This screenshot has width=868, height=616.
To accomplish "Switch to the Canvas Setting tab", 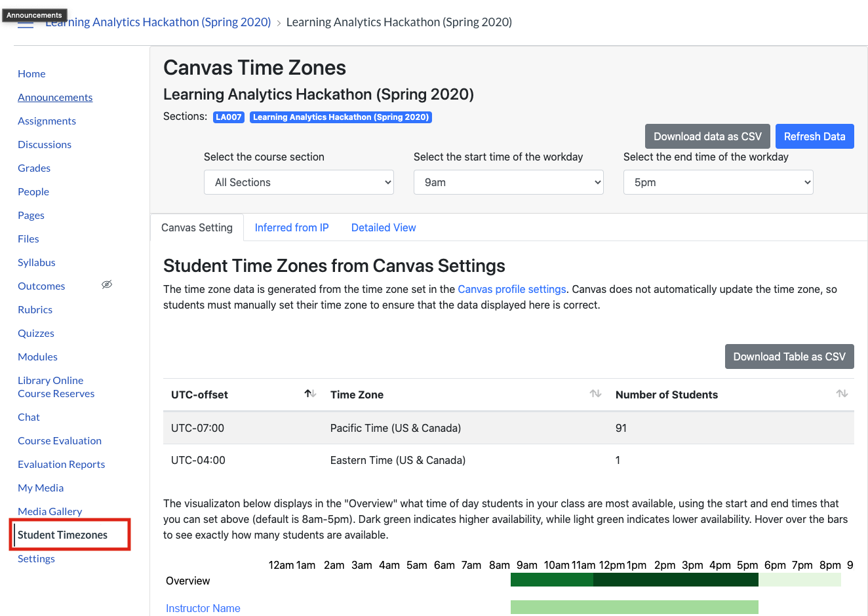I will (x=197, y=227).
